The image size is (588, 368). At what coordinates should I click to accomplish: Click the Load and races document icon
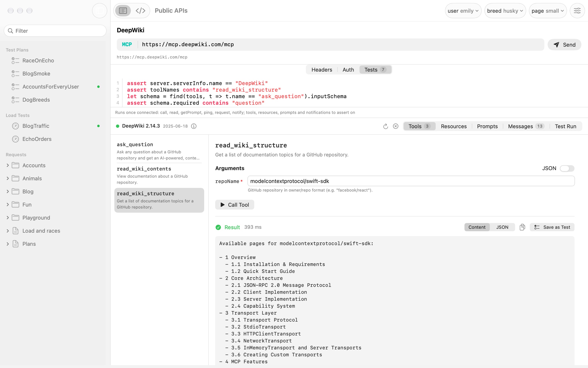point(15,231)
